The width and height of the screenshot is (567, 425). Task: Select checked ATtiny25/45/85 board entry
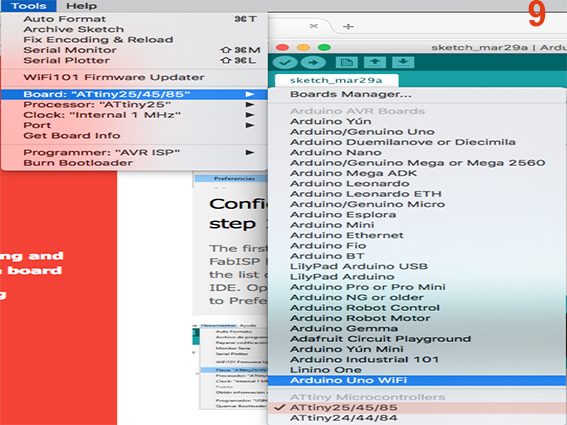pyautogui.click(x=417, y=408)
